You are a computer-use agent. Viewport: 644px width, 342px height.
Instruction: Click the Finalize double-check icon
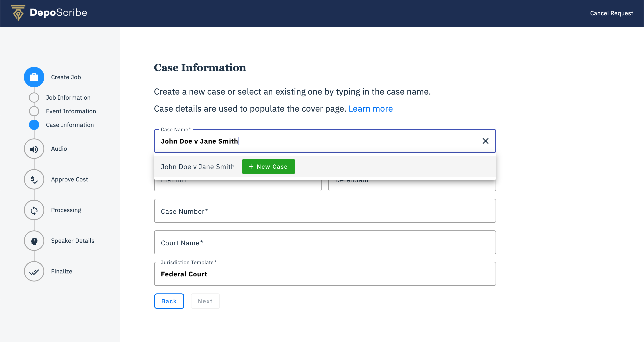click(34, 272)
